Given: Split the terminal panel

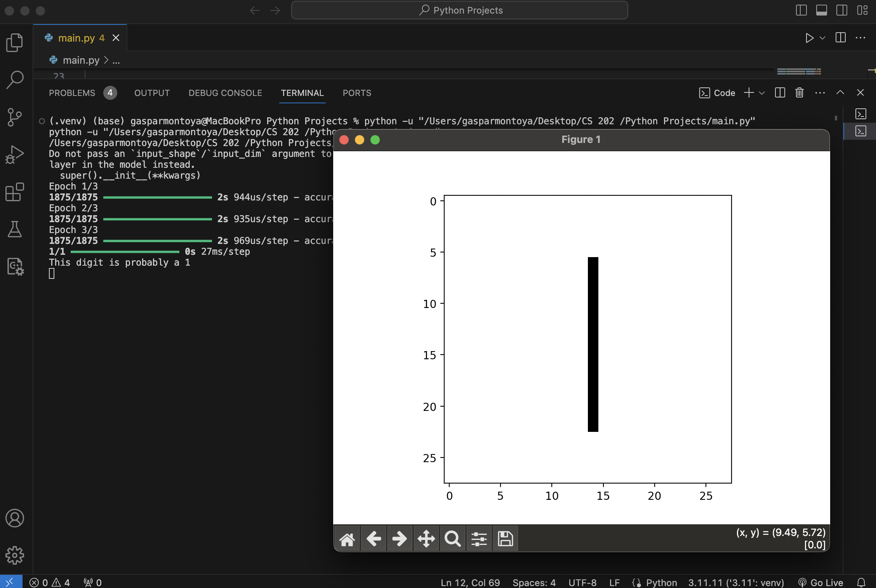Looking at the screenshot, I should pyautogui.click(x=780, y=93).
